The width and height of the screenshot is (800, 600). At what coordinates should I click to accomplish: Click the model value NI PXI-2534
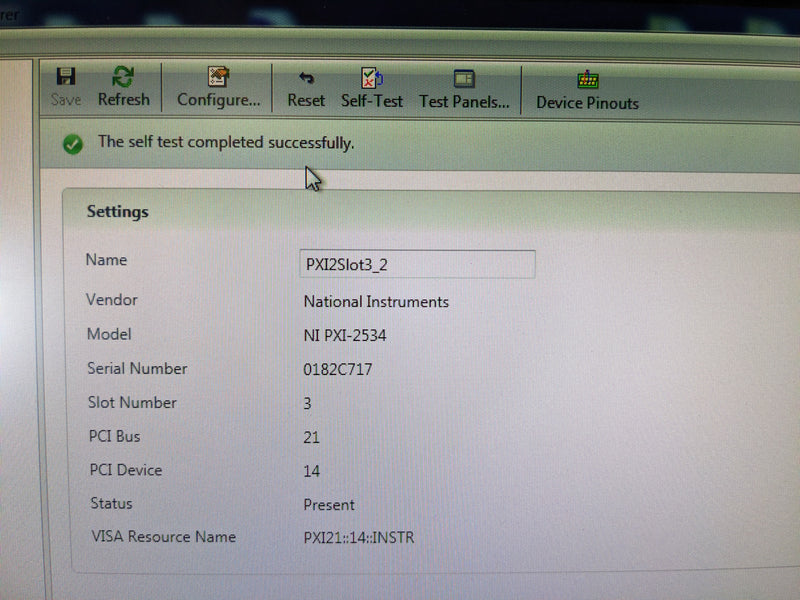coord(345,336)
